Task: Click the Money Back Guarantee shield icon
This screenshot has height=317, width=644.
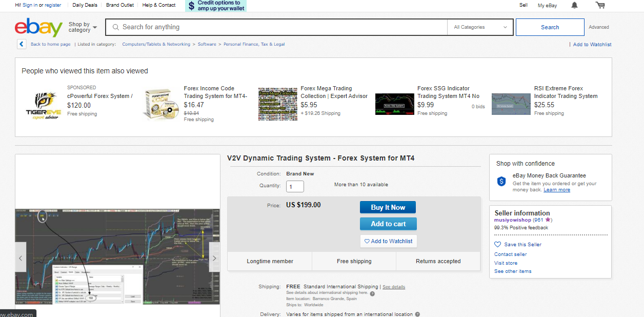Action: tap(501, 181)
